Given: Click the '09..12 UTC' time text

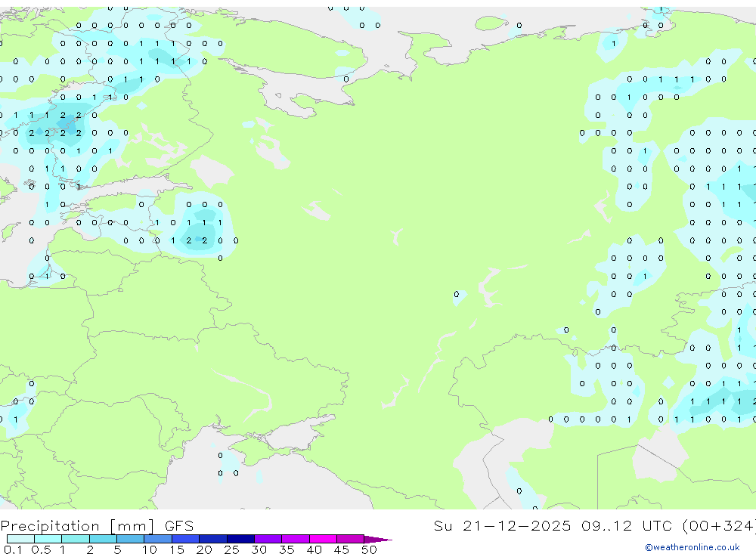Looking at the screenshot, I should coord(626,526).
